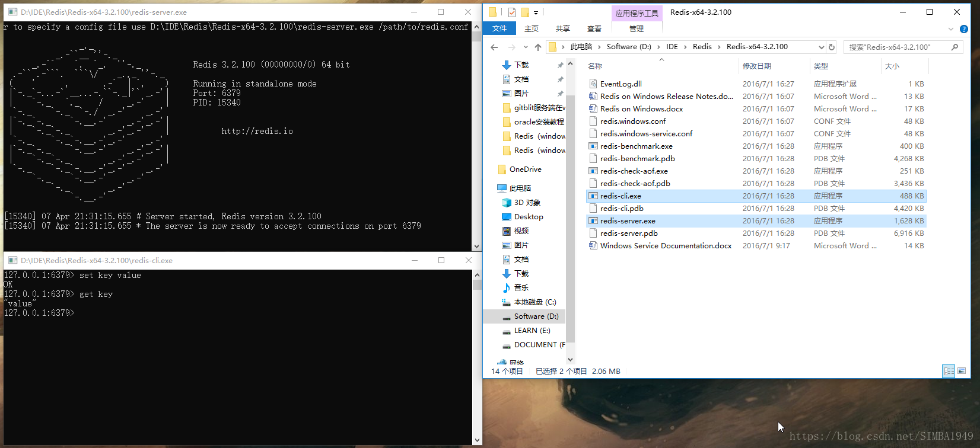Switch to the 主页 ribbon tab
This screenshot has height=448, width=980.
tap(532, 28)
